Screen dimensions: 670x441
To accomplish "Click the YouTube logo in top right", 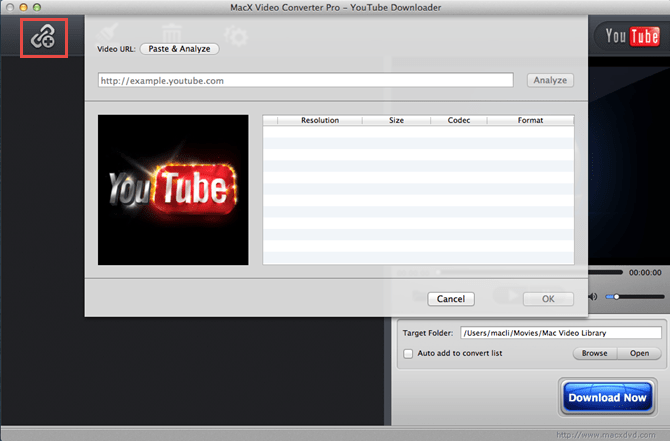I will pos(630,37).
